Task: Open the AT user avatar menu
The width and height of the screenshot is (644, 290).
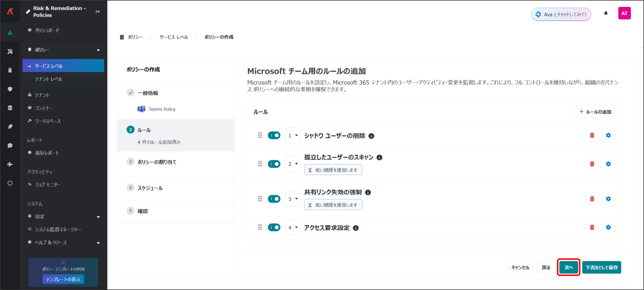Action: (x=624, y=14)
